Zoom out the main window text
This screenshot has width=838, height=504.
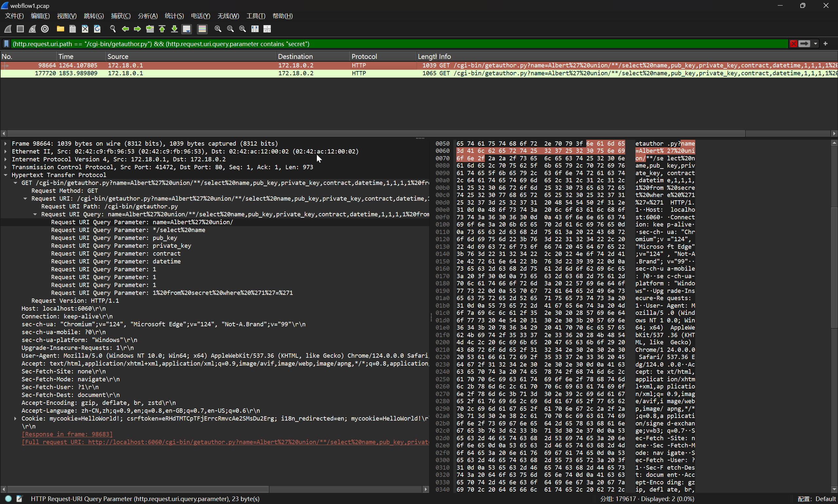click(230, 29)
